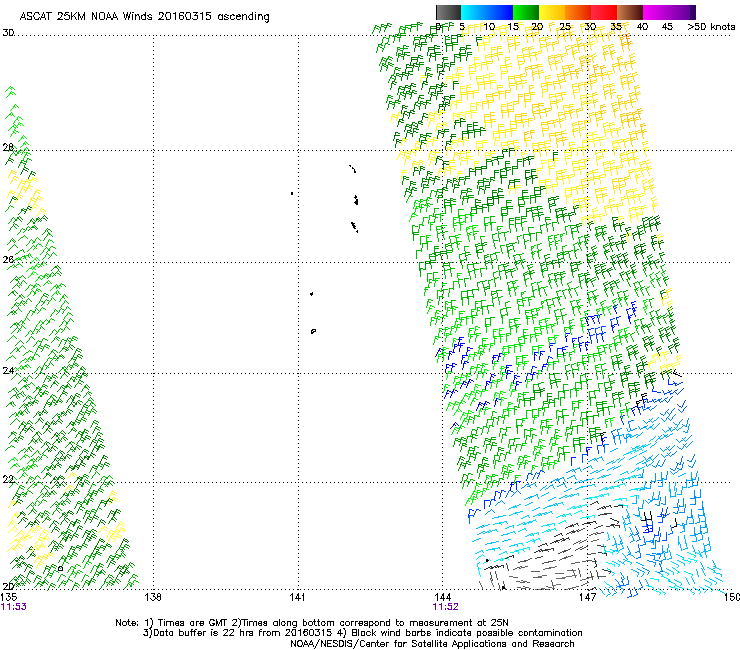Click the gray 0-5 knots legend swatch
This screenshot has width=740, height=650.
pyautogui.click(x=448, y=12)
